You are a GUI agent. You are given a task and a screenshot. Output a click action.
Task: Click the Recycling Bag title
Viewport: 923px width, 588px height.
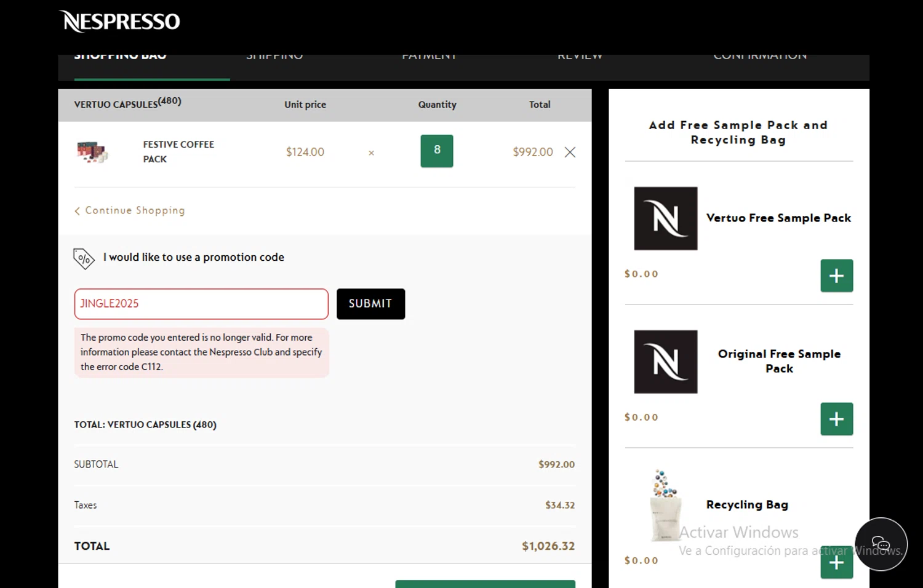[747, 504]
